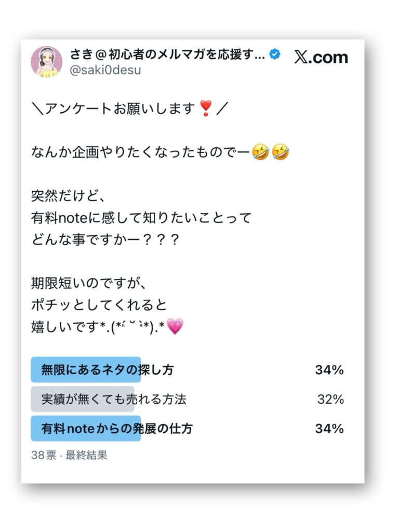Click the 34% result for 有料note option
Image resolution: width=399 pixels, height=532 pixels.
click(329, 429)
